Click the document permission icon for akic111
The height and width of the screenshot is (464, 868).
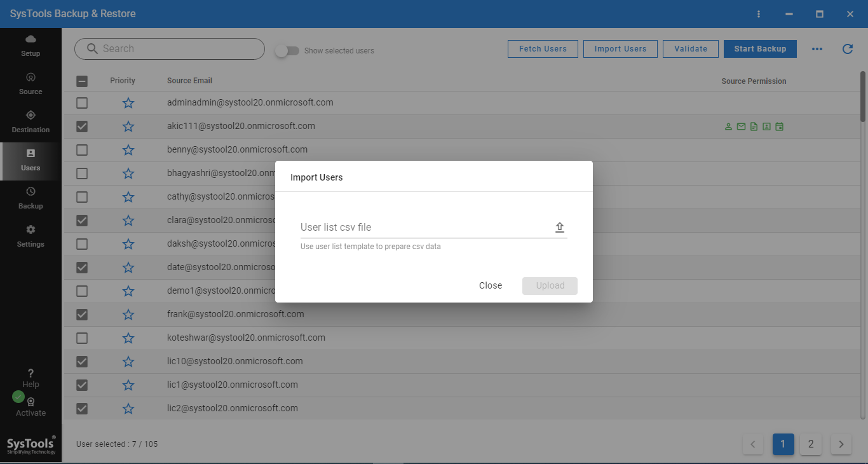(x=754, y=126)
